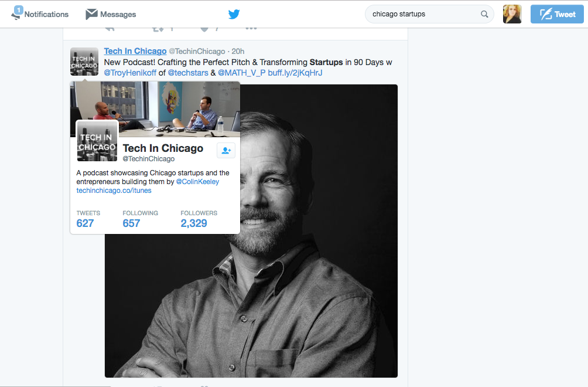Open techinchicago.co/itunes link

click(x=114, y=191)
